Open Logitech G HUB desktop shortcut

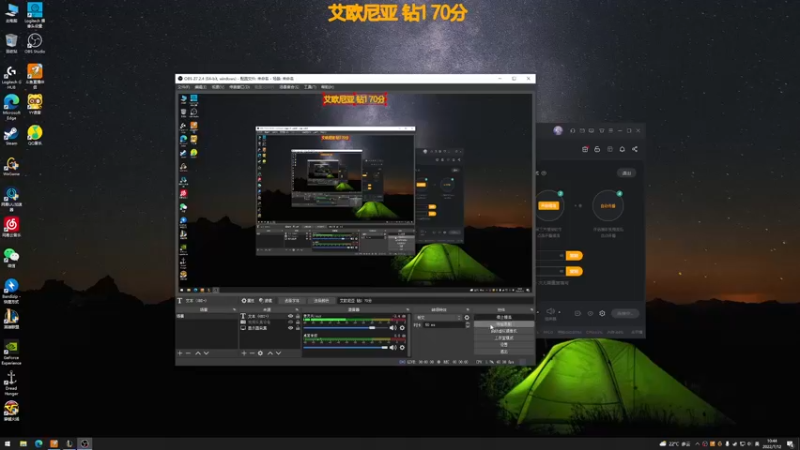coord(11,77)
